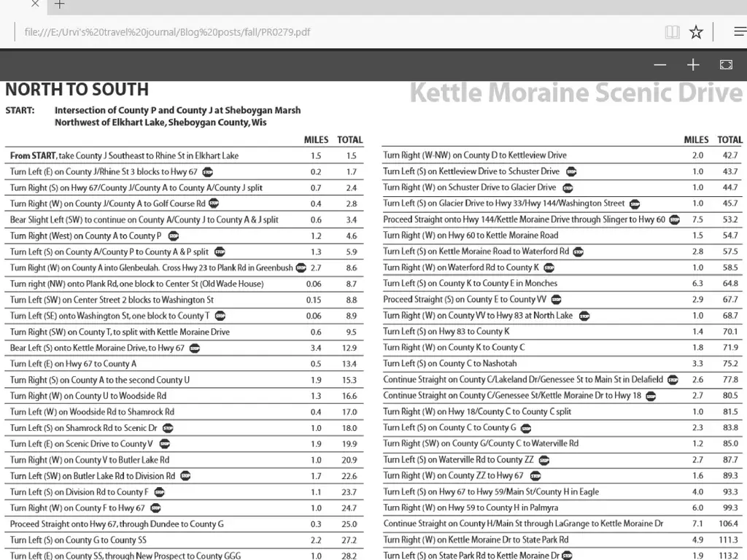Click stop sign on Washington St County T row
Viewport: 747px width, 560px height.
(220, 316)
